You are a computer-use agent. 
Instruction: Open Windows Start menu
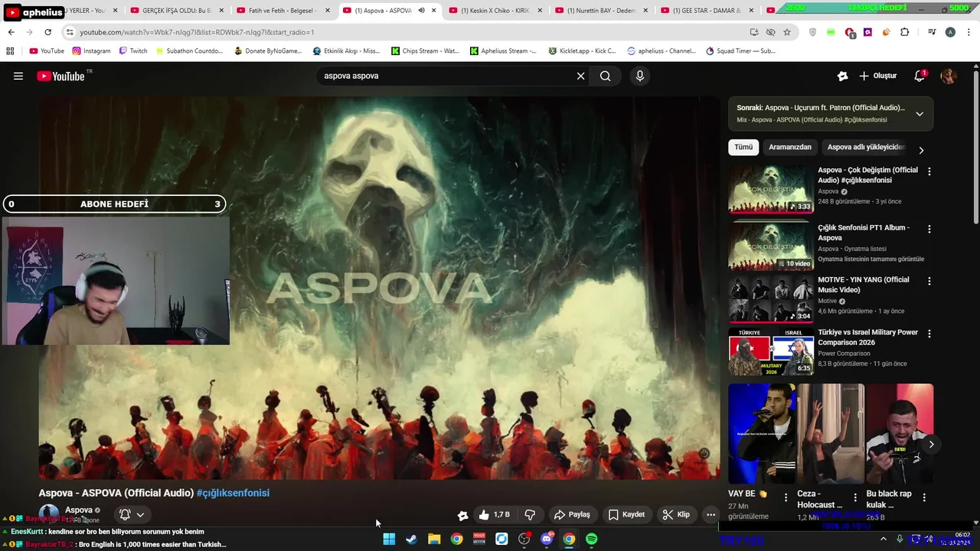click(389, 539)
